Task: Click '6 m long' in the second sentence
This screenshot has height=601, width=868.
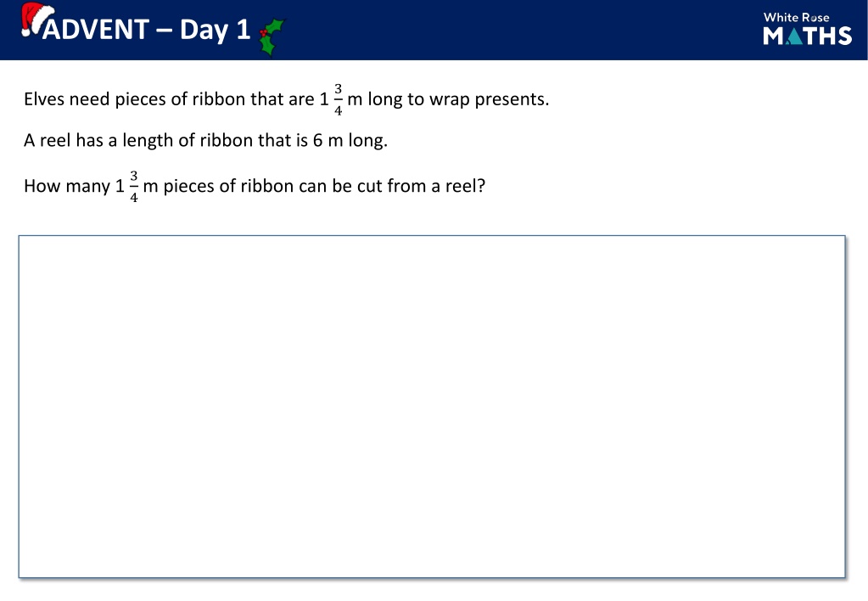Action: click(350, 140)
